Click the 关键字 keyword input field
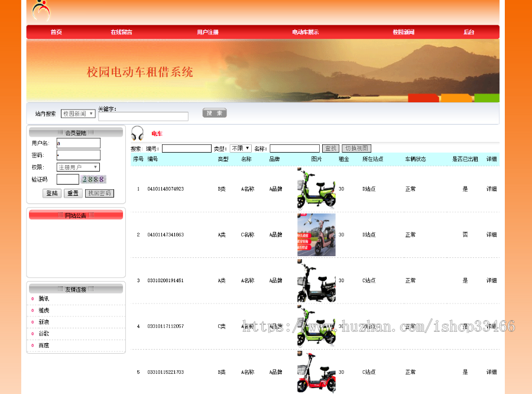This screenshot has width=532, height=394. click(144, 116)
